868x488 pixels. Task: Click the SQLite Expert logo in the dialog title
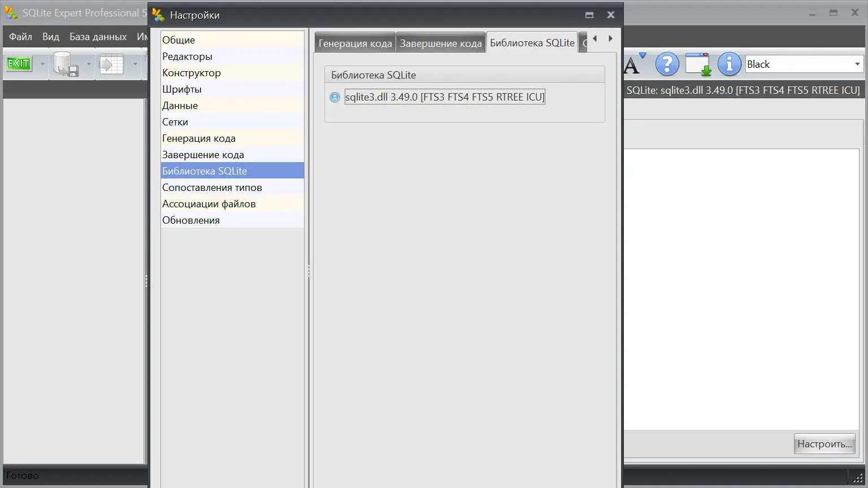[157, 15]
